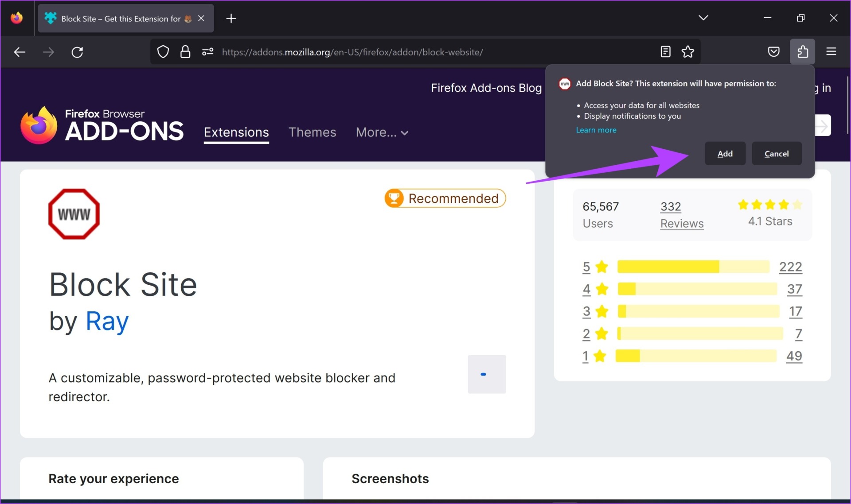
Task: Toggle reader view icon
Action: coord(665,52)
